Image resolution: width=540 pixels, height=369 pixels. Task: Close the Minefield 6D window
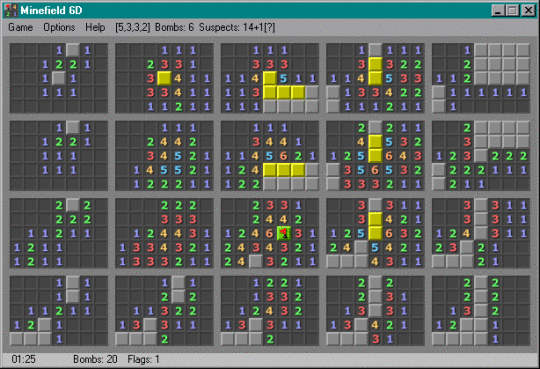[x=528, y=11]
